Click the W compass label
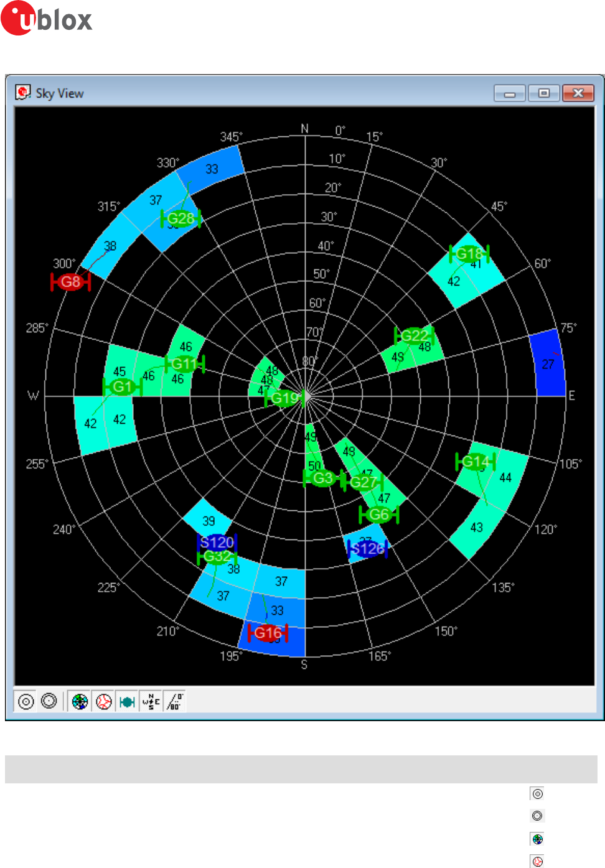The width and height of the screenshot is (605, 868). pyautogui.click(x=34, y=396)
